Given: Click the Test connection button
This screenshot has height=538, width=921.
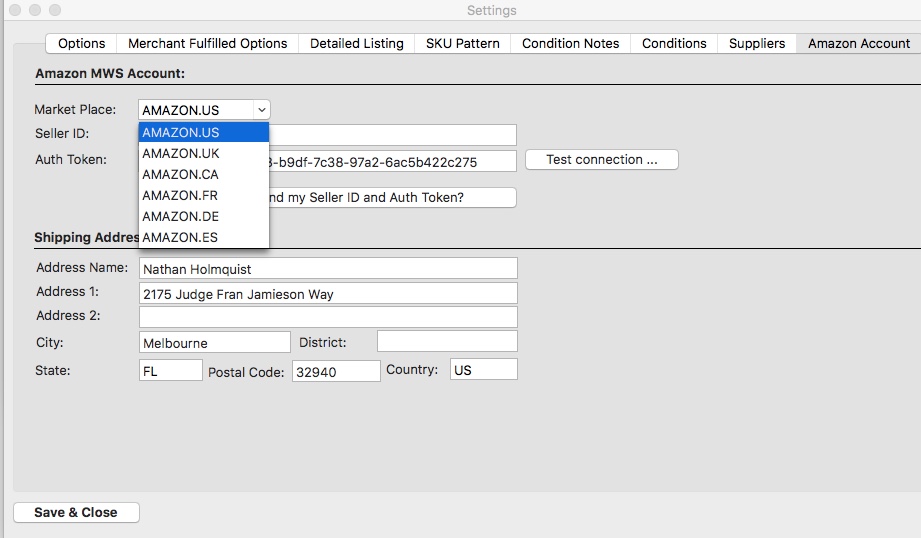Looking at the screenshot, I should pos(601,160).
